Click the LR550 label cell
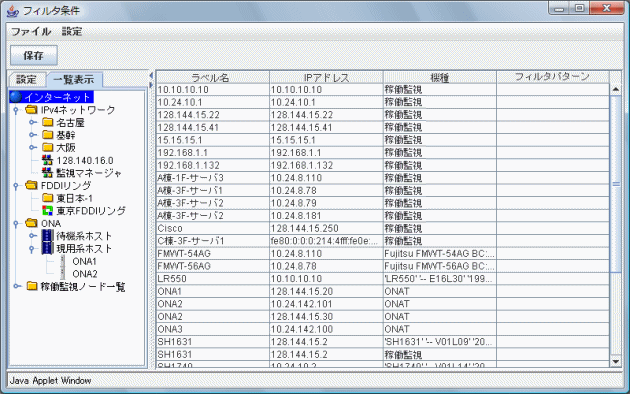 pyautogui.click(x=213, y=279)
